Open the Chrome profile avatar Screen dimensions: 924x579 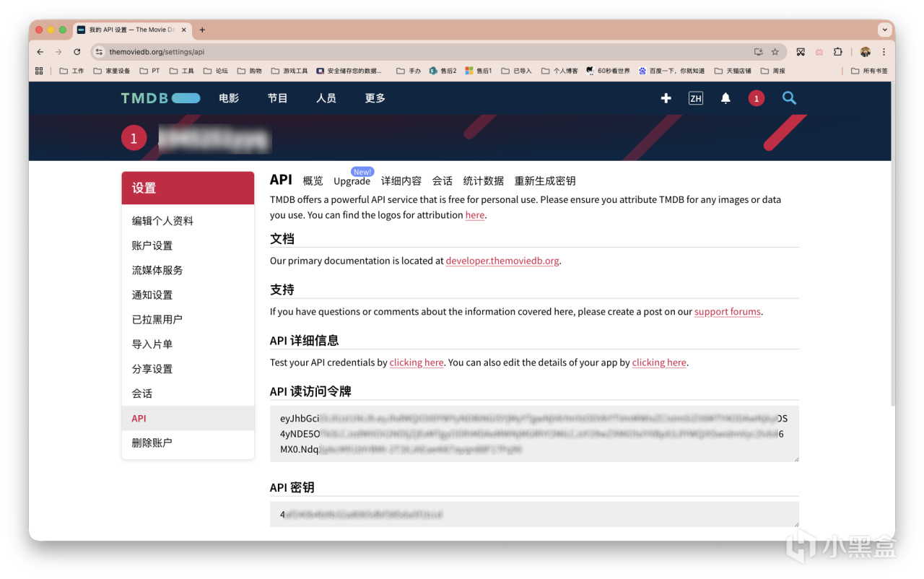(866, 52)
